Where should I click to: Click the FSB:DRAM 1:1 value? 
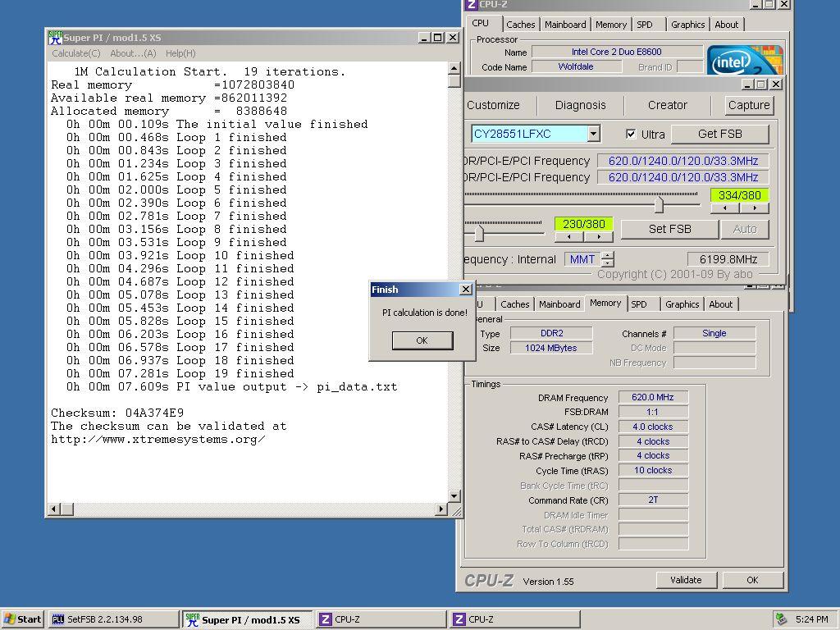[652, 412]
